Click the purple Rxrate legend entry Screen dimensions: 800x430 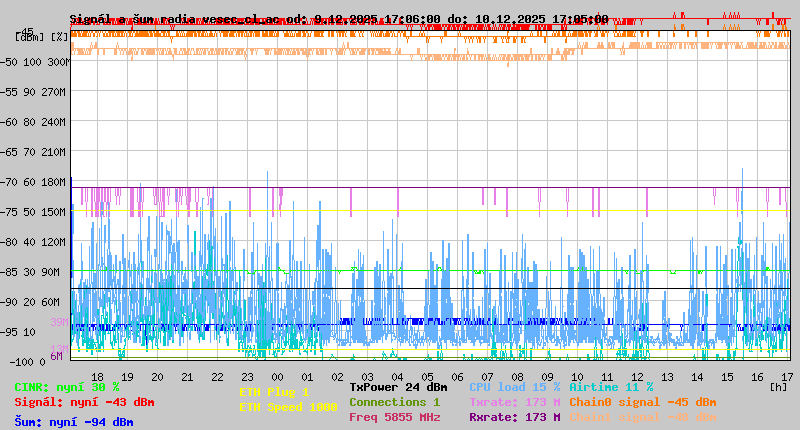[514, 417]
